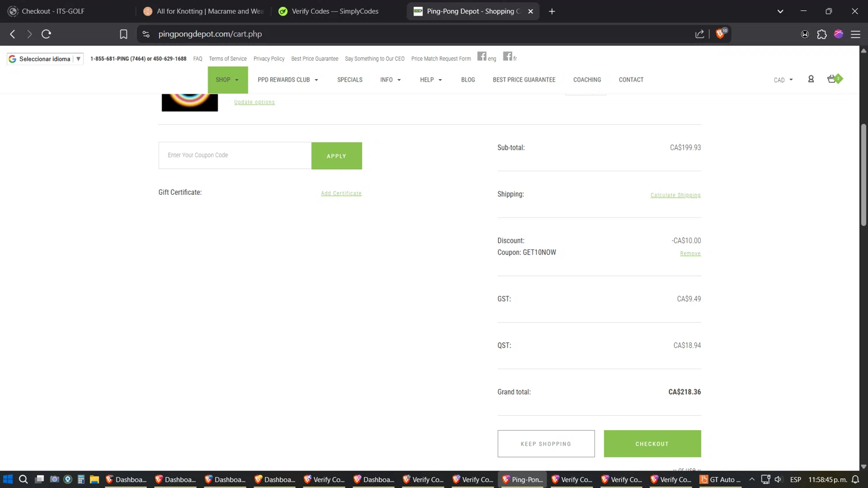
Task: Remove the GET10NOW coupon
Action: [690, 253]
